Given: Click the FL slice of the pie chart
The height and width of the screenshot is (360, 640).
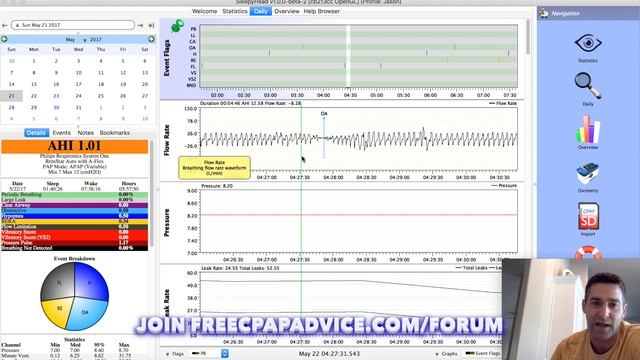Looking at the screenshot, I should pos(58,282).
